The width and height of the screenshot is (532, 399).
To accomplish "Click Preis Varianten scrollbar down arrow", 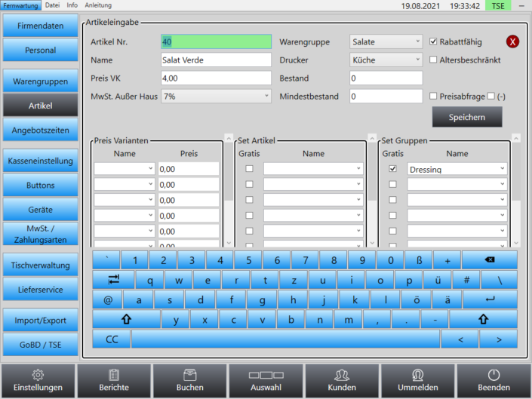I will (x=229, y=243).
